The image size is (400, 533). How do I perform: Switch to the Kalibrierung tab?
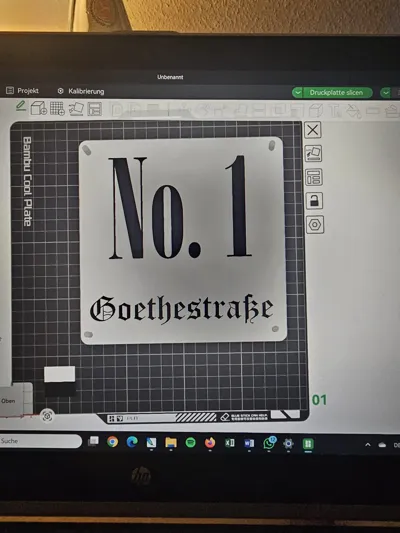point(81,91)
